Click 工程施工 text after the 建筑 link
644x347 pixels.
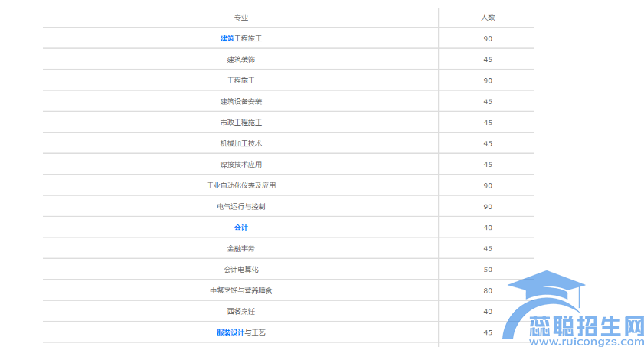pos(248,38)
